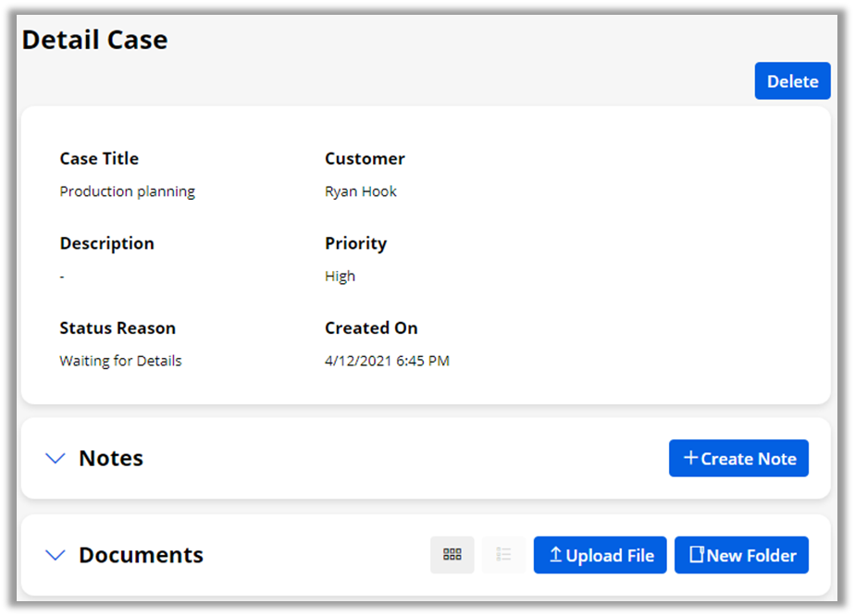Switch documents to list view

point(503,555)
